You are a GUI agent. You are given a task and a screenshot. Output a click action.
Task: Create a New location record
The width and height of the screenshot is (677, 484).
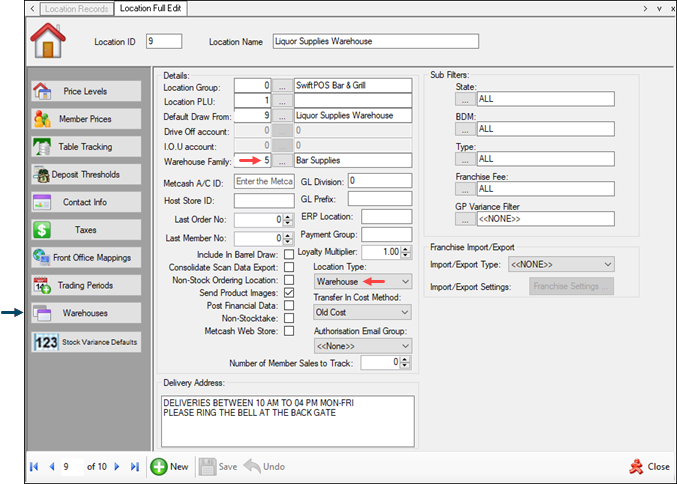coord(169,467)
